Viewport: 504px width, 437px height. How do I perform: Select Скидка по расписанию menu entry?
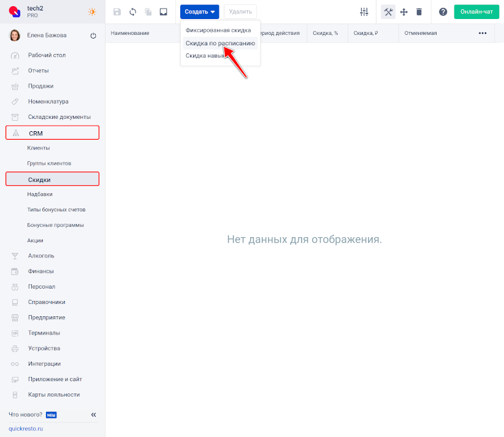(x=220, y=43)
